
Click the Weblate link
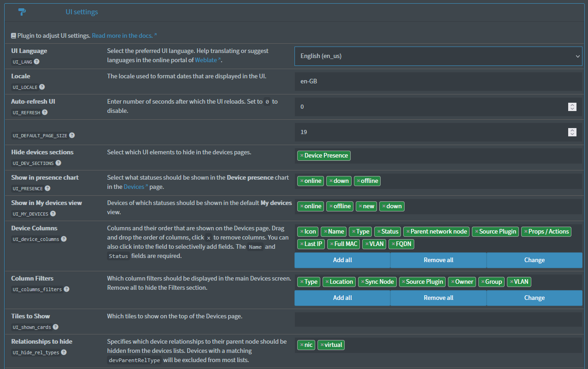click(206, 59)
